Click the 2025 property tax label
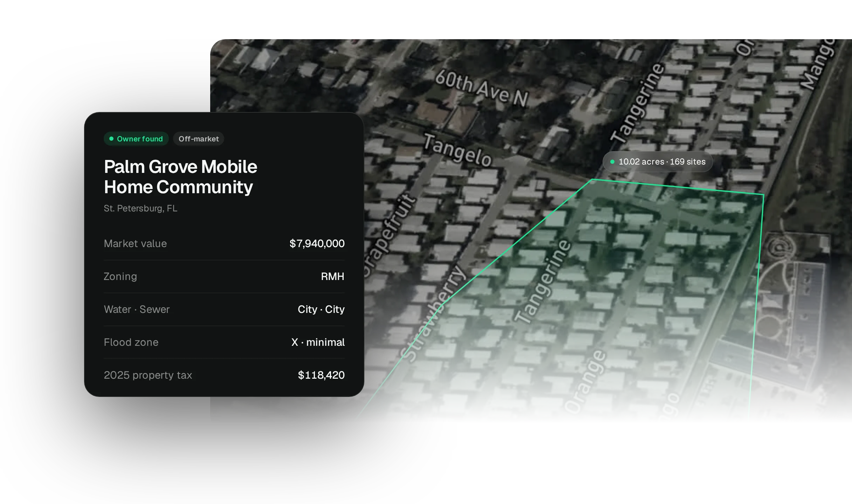852x504 pixels. (x=148, y=375)
